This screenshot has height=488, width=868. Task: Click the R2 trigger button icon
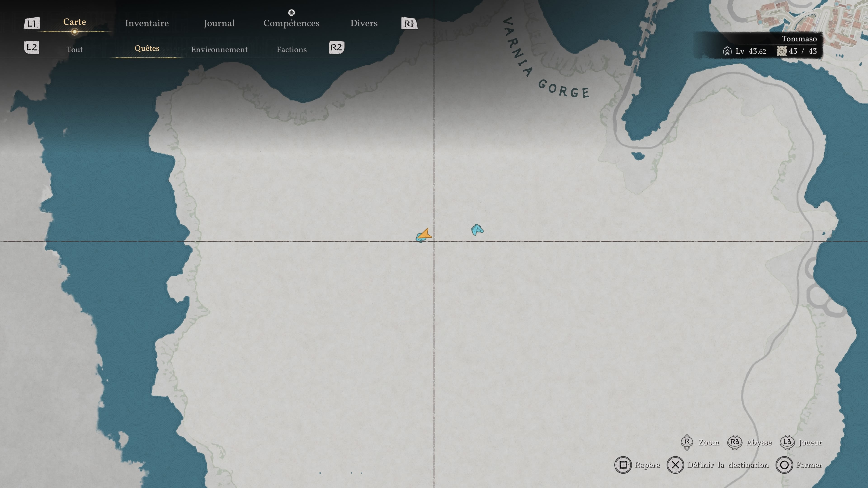coord(336,47)
